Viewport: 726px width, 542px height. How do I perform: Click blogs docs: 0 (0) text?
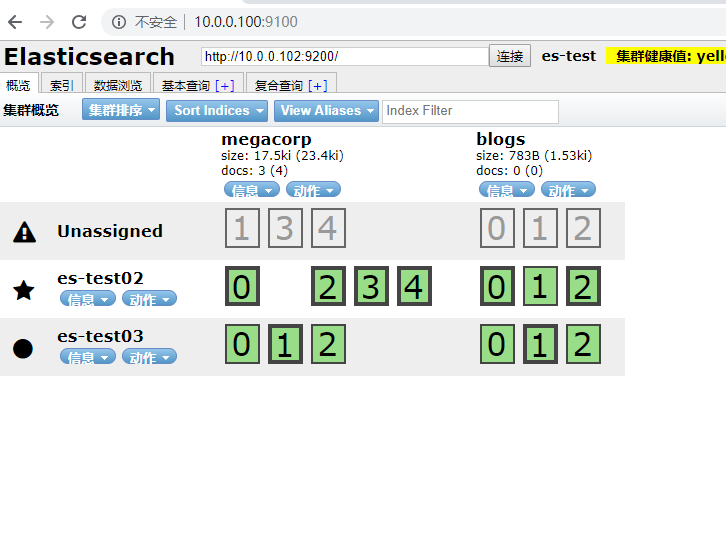pos(509,171)
